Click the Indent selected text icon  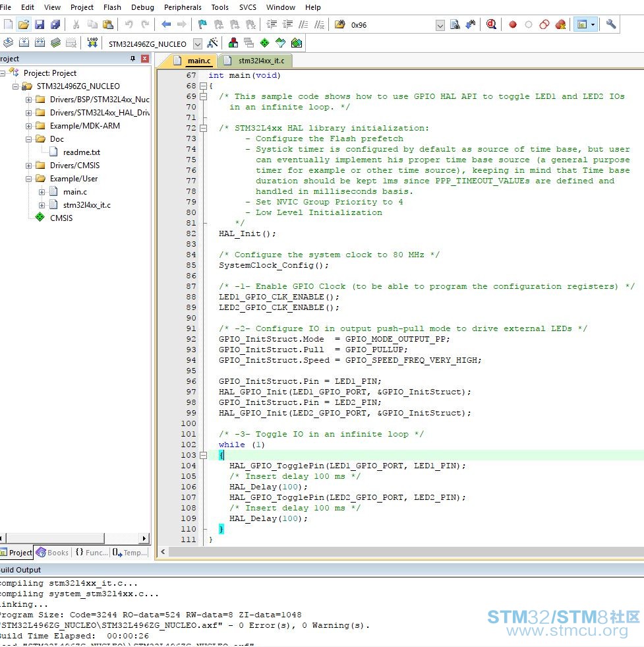point(272,24)
